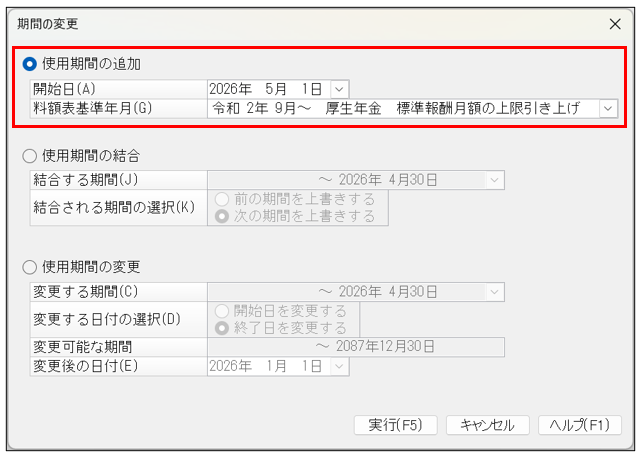Select the 使用期間の変更 radio button
The width and height of the screenshot is (641, 456).
(29, 267)
